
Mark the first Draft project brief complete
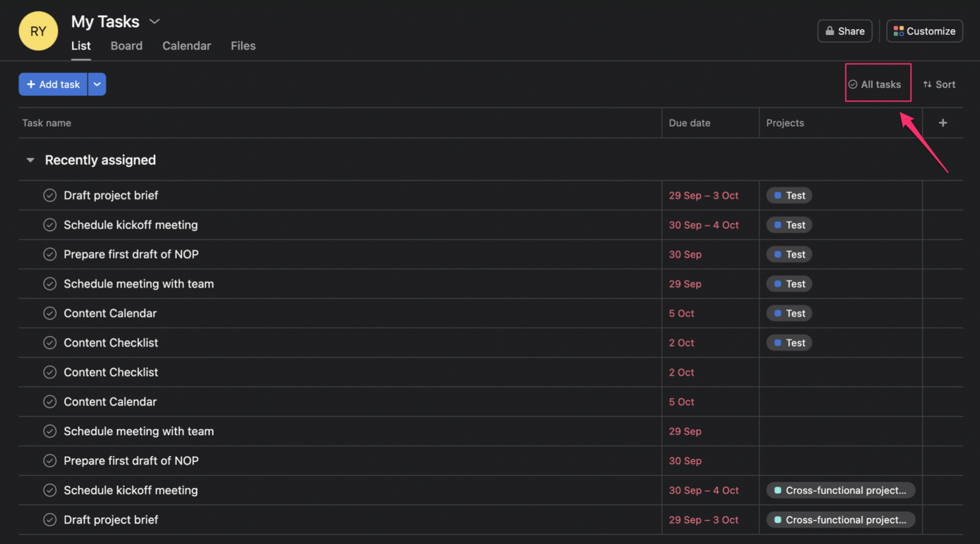coord(50,195)
